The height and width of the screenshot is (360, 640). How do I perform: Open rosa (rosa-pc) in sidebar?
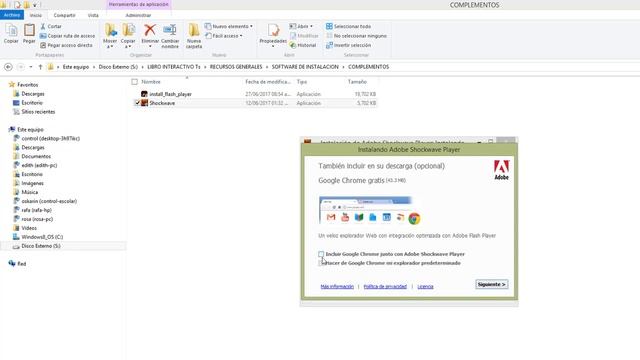[37, 219]
